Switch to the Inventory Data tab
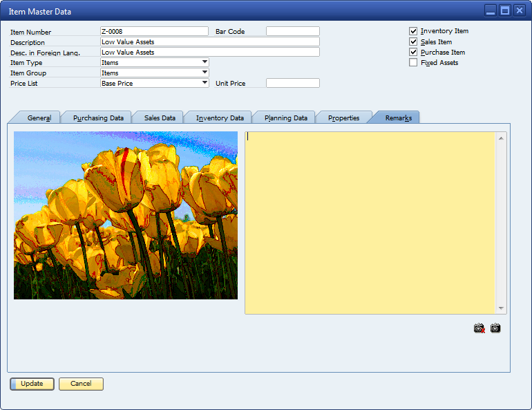 (220, 118)
